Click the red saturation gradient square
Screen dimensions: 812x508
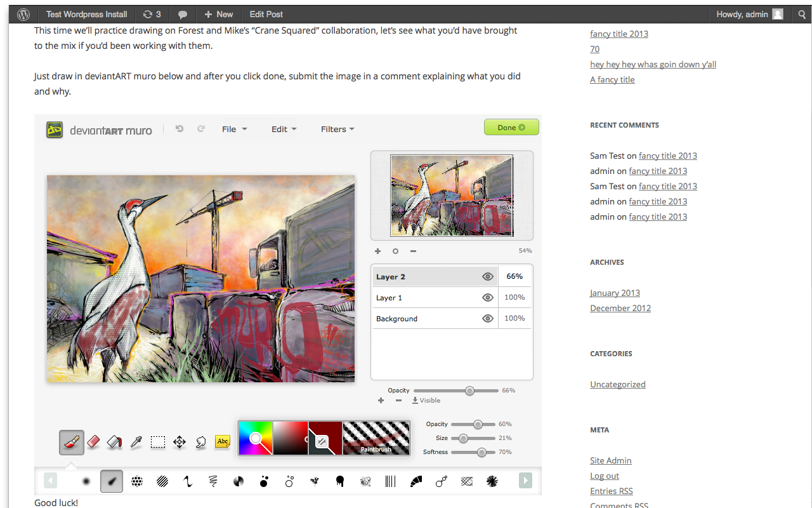coord(291,438)
